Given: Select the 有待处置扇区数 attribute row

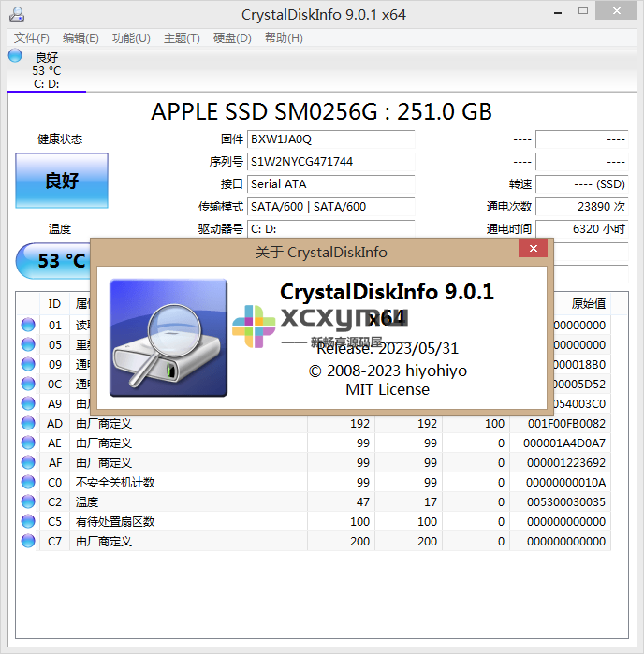Looking at the screenshot, I should coord(314,521).
